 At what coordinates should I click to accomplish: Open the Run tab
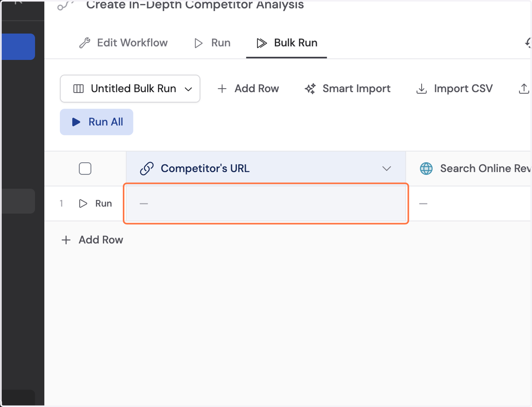[212, 43]
